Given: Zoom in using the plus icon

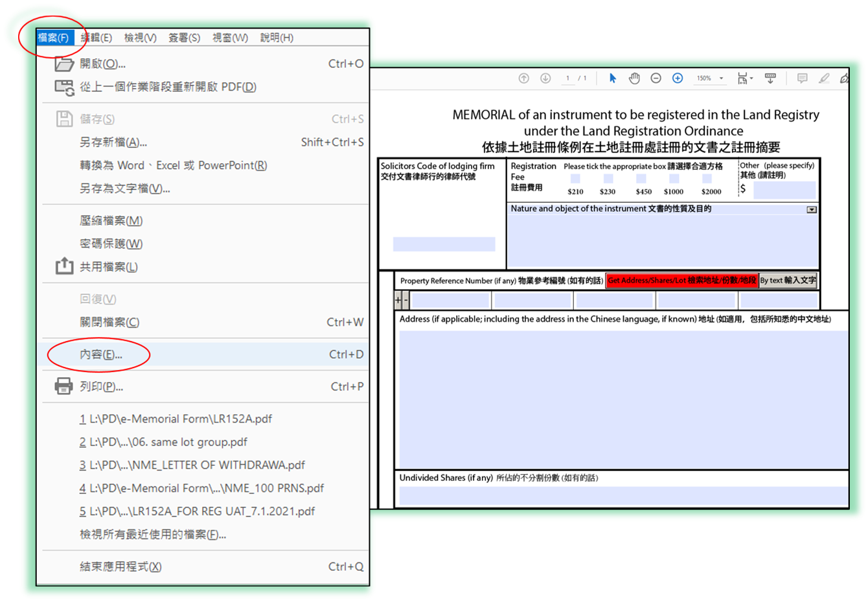Looking at the screenshot, I should tap(677, 78).
